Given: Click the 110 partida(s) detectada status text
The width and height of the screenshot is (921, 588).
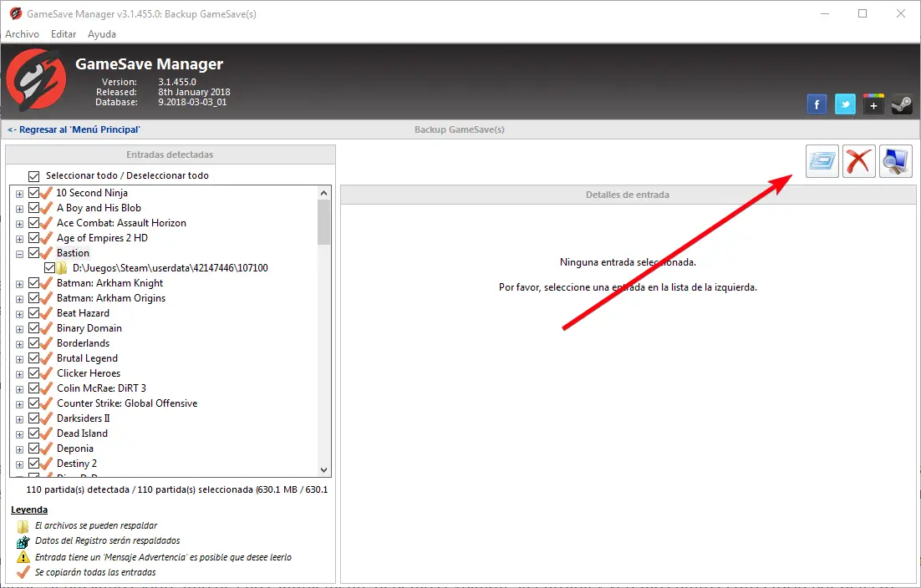Looking at the screenshot, I should 177,489.
